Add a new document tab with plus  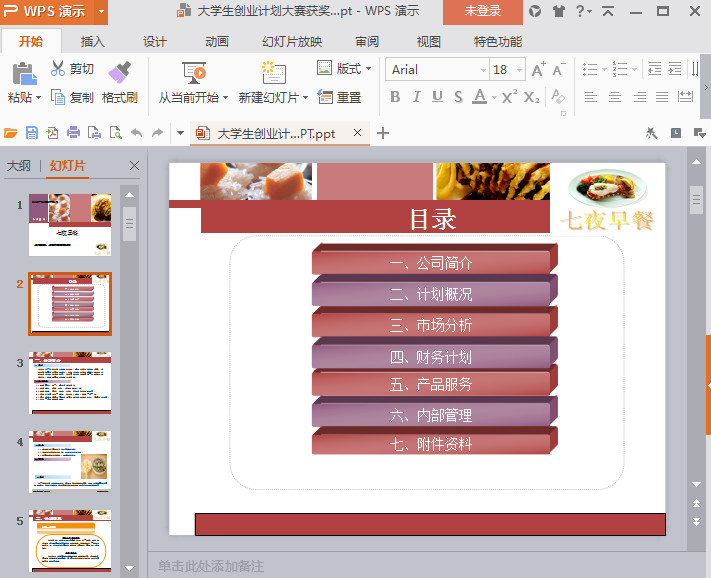coord(383,133)
